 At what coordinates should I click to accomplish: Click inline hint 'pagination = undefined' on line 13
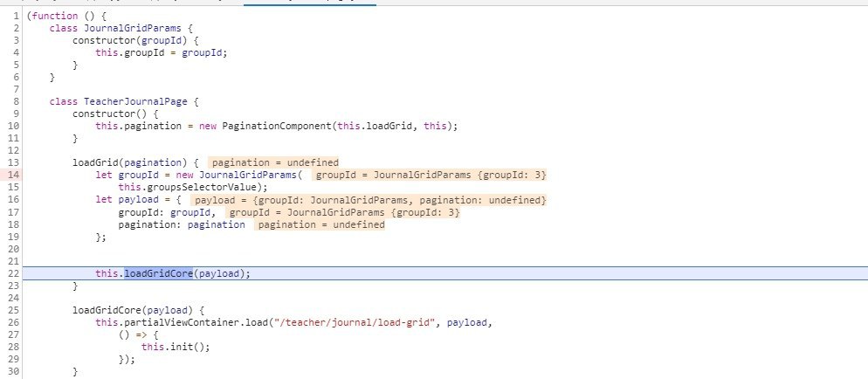pyautogui.click(x=275, y=162)
